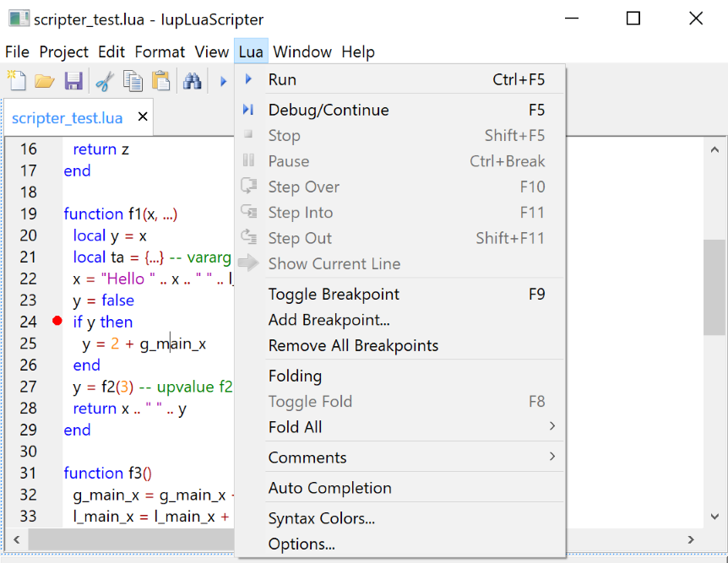Open a file with the folder icon

point(45,81)
